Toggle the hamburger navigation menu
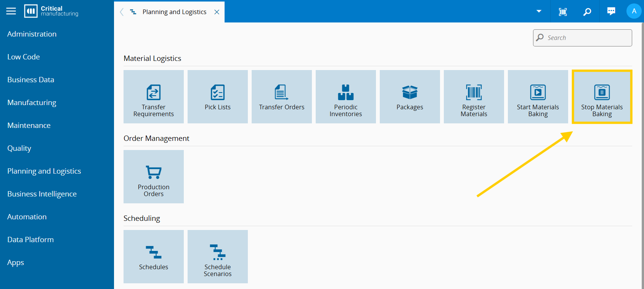The image size is (644, 289). click(11, 11)
